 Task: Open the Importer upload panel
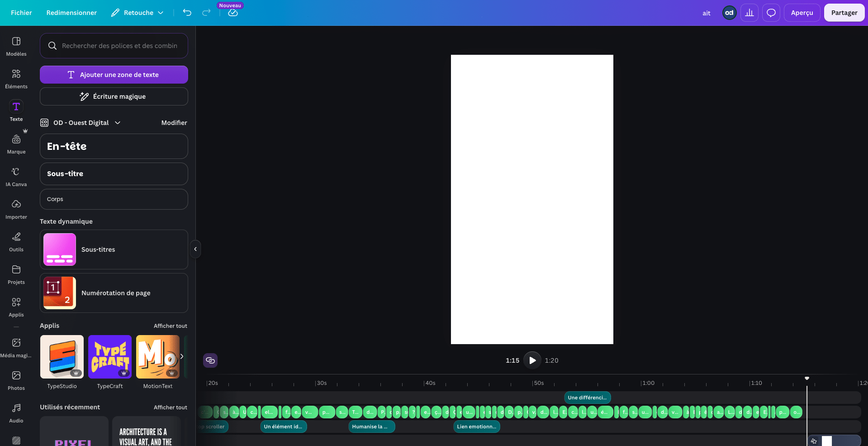16,210
